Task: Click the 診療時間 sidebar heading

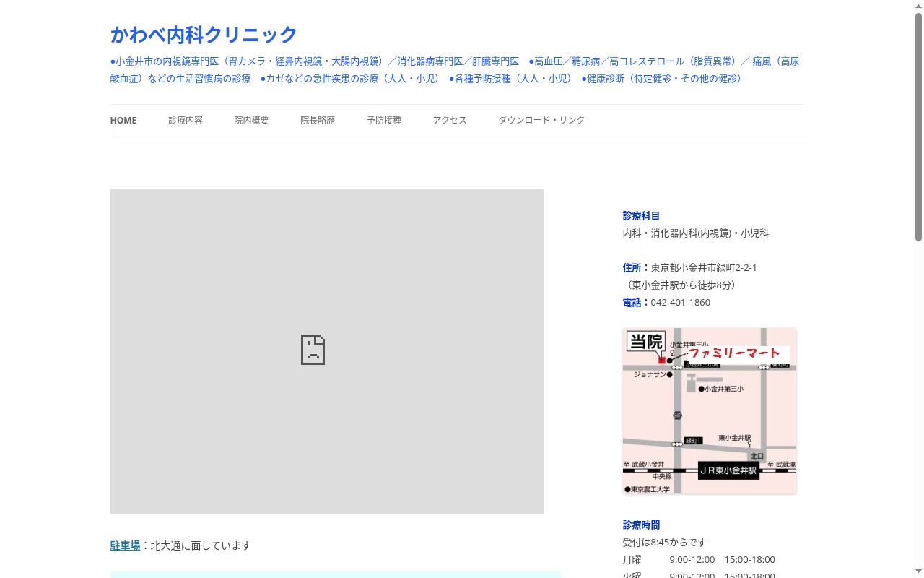Action: click(x=641, y=525)
